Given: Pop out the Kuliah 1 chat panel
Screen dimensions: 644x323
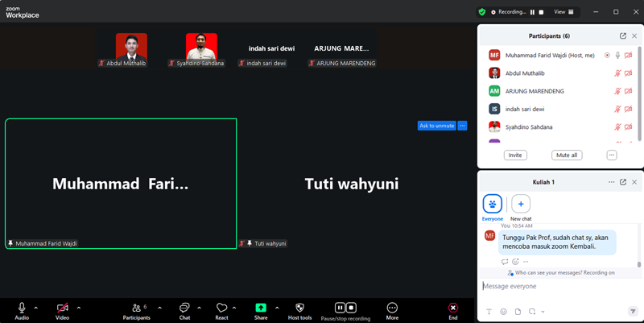Looking at the screenshot, I should click(x=622, y=182).
